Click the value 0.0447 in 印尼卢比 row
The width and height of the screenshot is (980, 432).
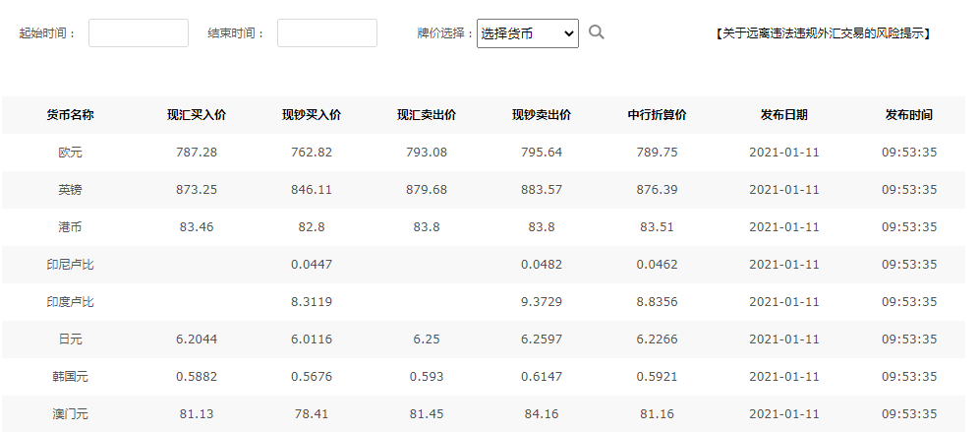[312, 264]
